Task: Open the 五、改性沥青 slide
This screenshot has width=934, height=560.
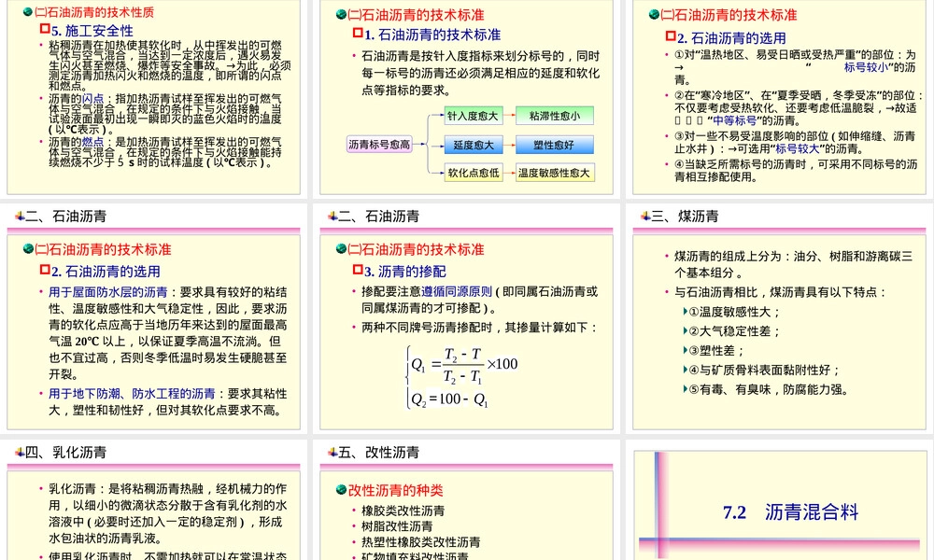Action: tap(466, 500)
